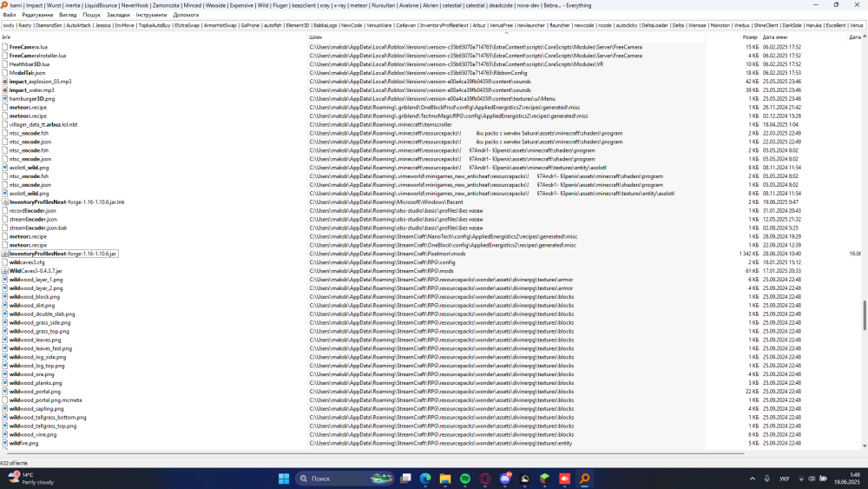Sort results by the Ім'я column header
This screenshot has width=868, height=489.
[x=154, y=37]
